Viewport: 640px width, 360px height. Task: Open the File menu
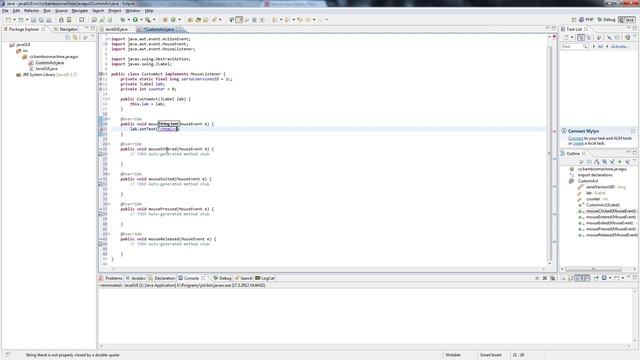(x=5, y=11)
